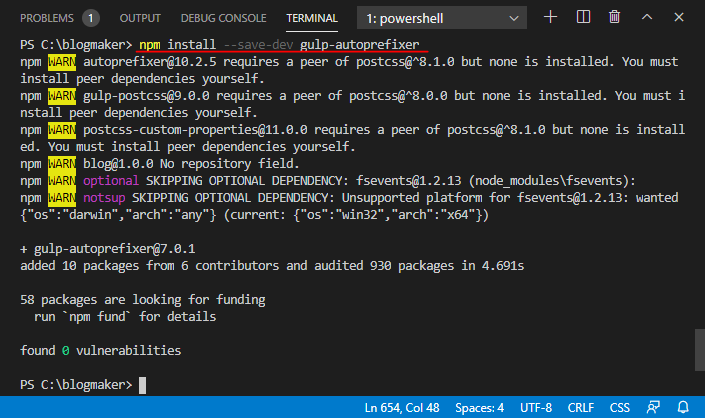Image resolution: width=705 pixels, height=418 pixels.
Task: Click the pink 'notsup' warning word
Action: (x=104, y=198)
